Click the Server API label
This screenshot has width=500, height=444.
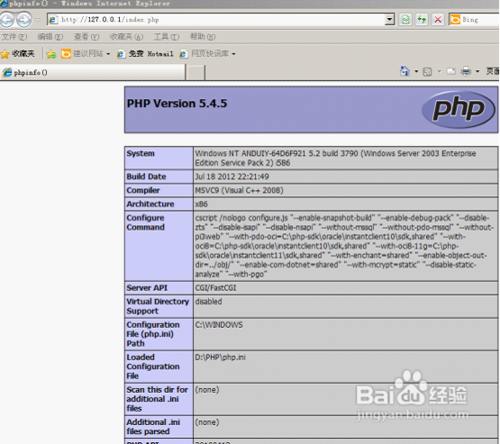147,288
